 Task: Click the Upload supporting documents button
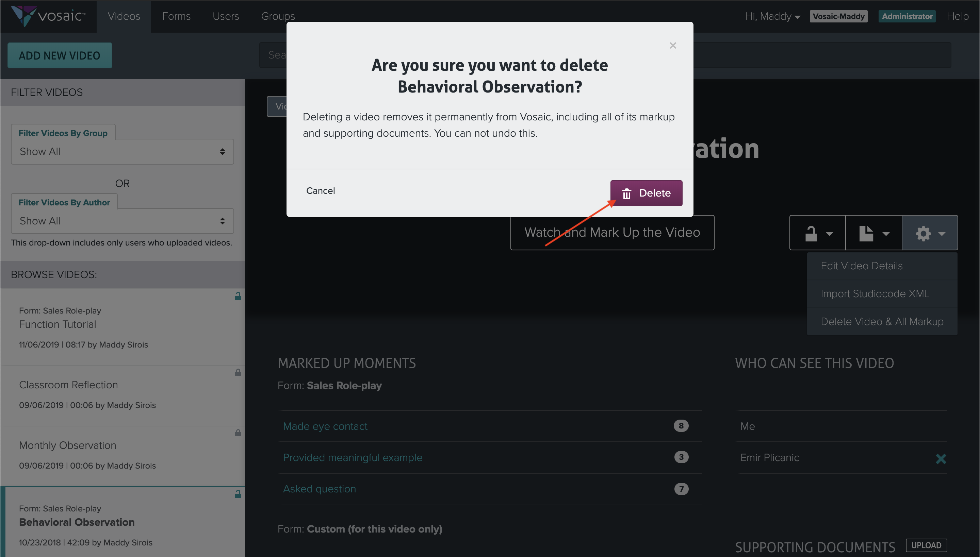click(926, 545)
